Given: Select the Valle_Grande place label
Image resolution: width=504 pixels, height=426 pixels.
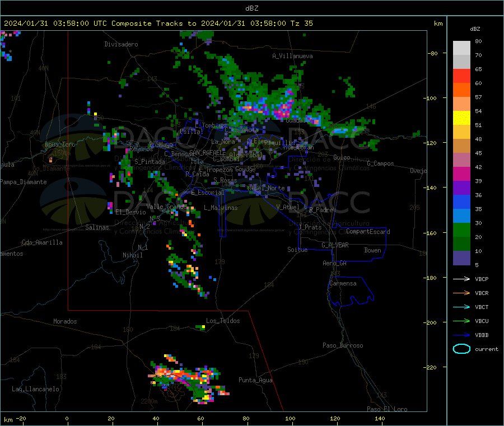Looking at the screenshot, I should 167,207.
